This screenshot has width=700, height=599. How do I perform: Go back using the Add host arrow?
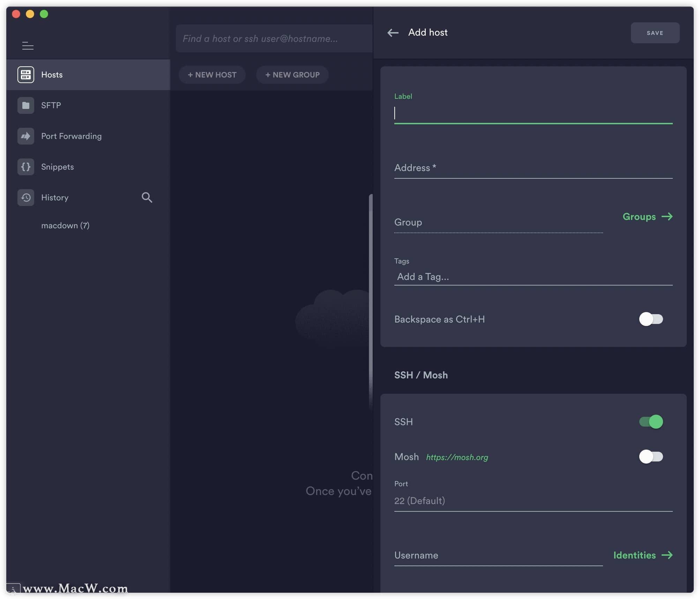(x=393, y=33)
